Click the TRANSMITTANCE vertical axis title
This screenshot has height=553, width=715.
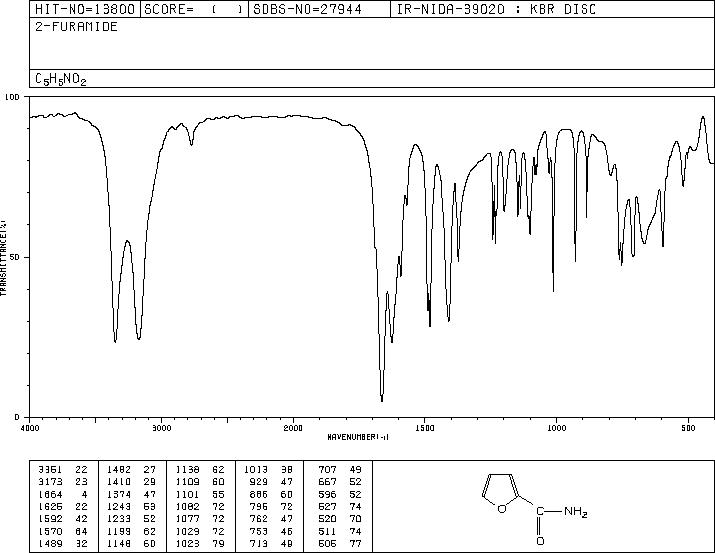coord(3,258)
